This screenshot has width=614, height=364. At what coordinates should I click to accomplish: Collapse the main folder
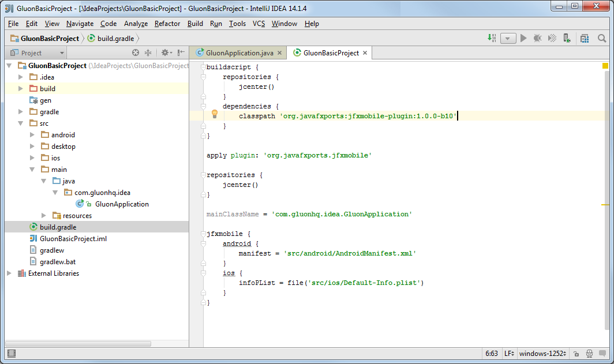coord(32,170)
